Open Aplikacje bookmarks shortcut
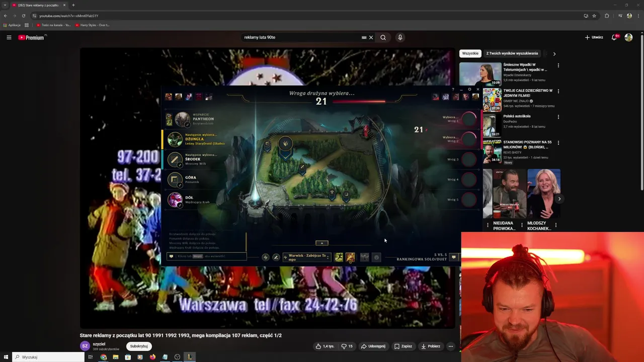The height and width of the screenshot is (362, 644). click(12, 25)
